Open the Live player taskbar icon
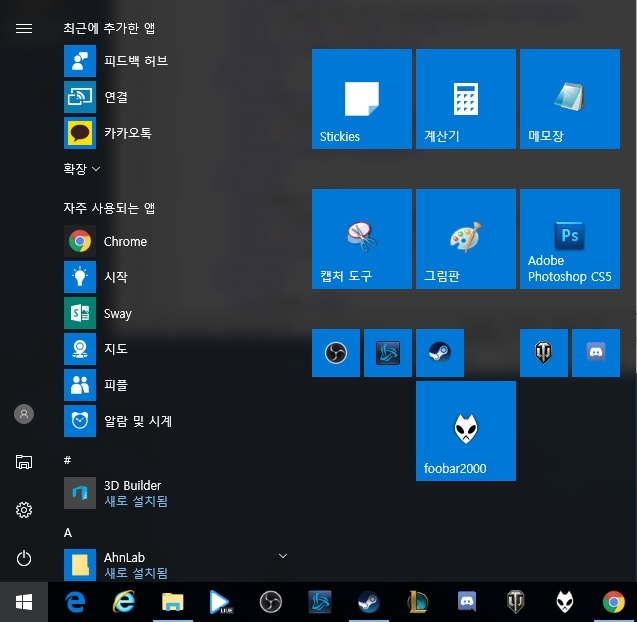Screen dimensions: 637x622 (x=221, y=602)
